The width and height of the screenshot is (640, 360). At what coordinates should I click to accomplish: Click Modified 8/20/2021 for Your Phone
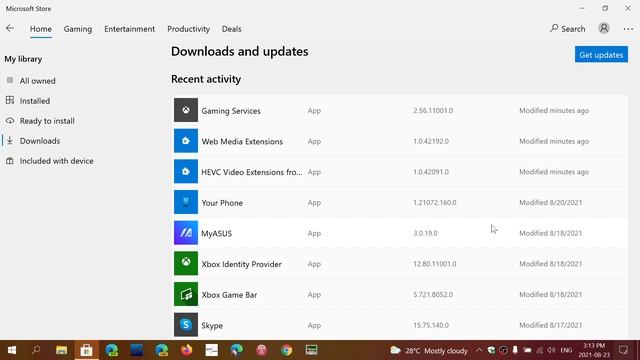click(551, 202)
